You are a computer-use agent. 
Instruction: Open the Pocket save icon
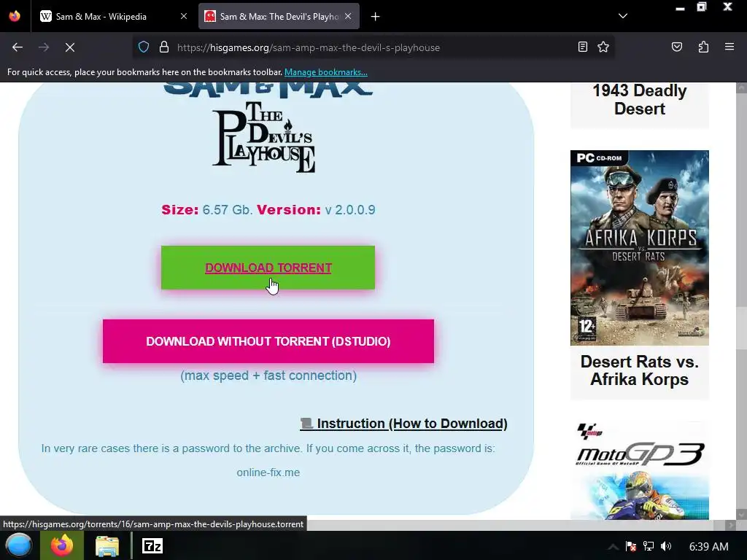point(677,47)
